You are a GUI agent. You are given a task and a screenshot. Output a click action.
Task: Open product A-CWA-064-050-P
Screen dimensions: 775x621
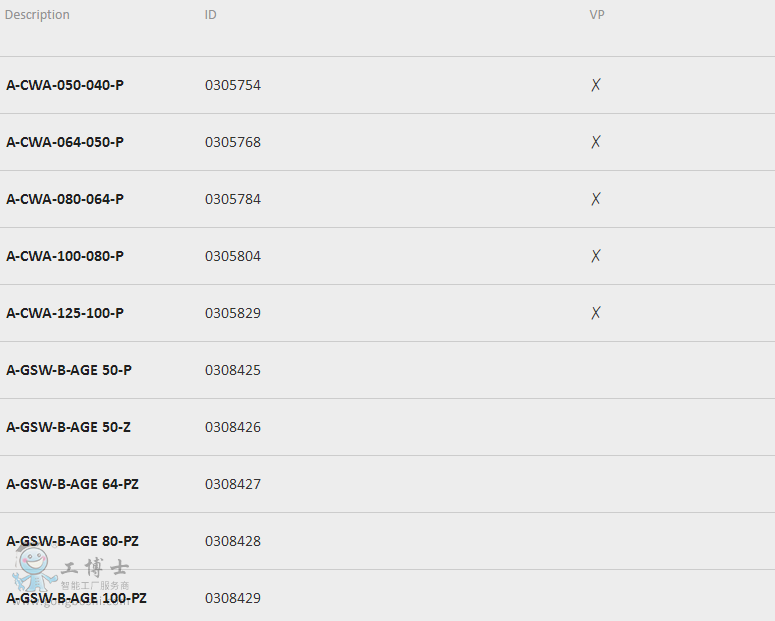coord(65,142)
